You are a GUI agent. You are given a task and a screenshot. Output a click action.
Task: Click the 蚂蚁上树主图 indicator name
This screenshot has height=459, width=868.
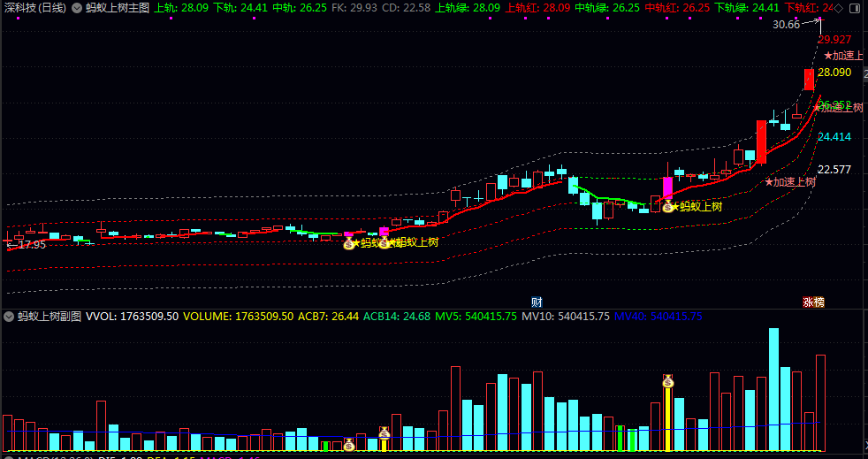[x=118, y=8]
